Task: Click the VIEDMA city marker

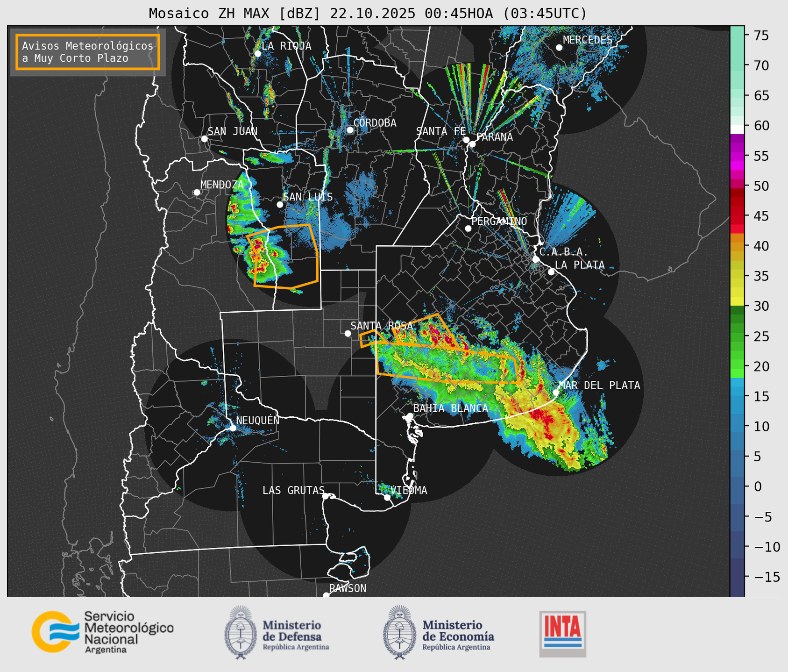Action: pos(387,498)
